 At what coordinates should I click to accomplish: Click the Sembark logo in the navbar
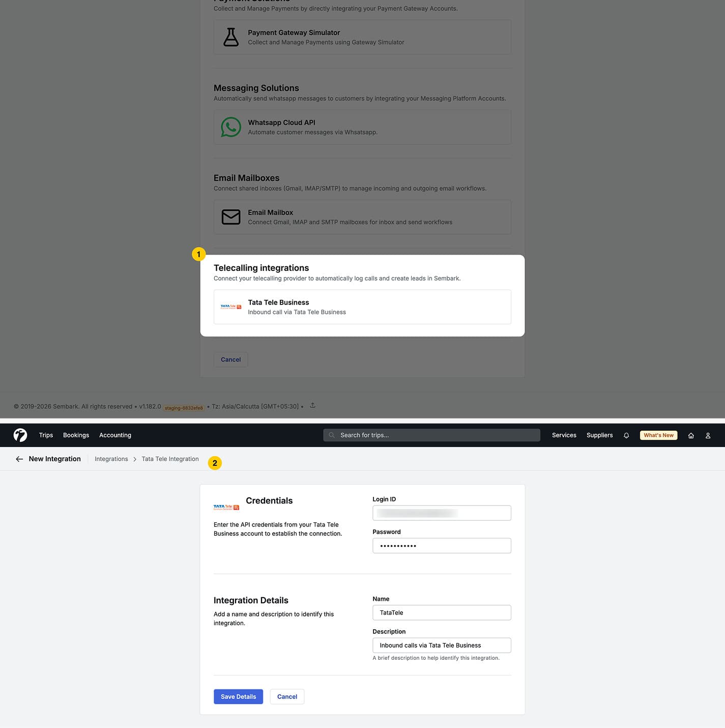[20, 435]
